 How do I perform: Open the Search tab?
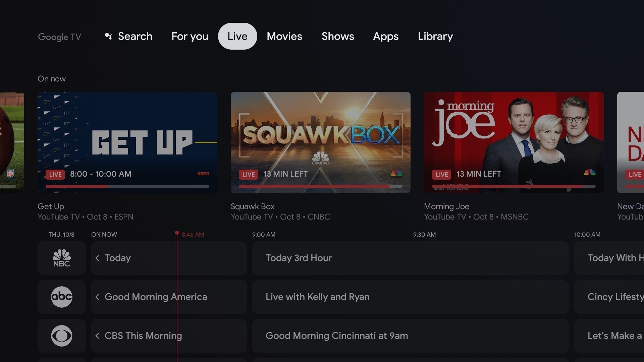coord(128,36)
